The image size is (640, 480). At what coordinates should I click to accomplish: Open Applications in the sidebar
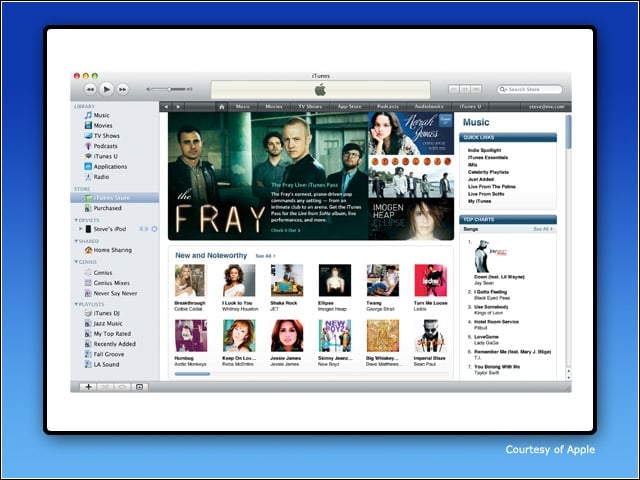106,167
